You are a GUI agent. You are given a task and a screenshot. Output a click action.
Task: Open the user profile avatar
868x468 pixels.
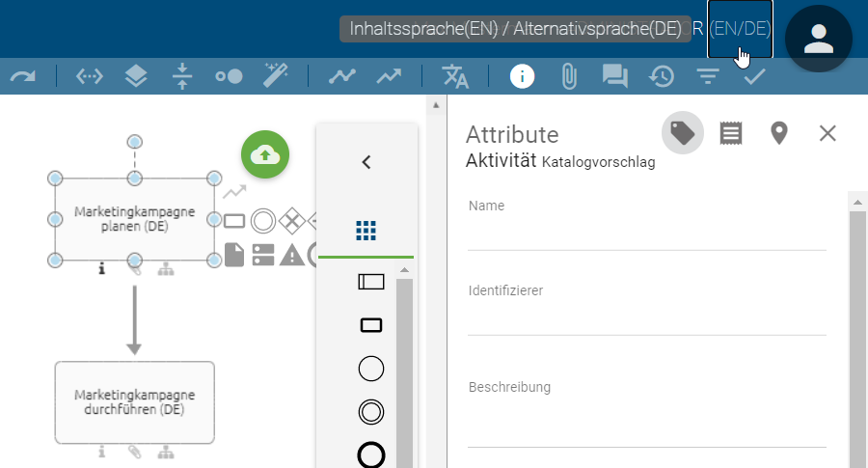click(x=819, y=39)
